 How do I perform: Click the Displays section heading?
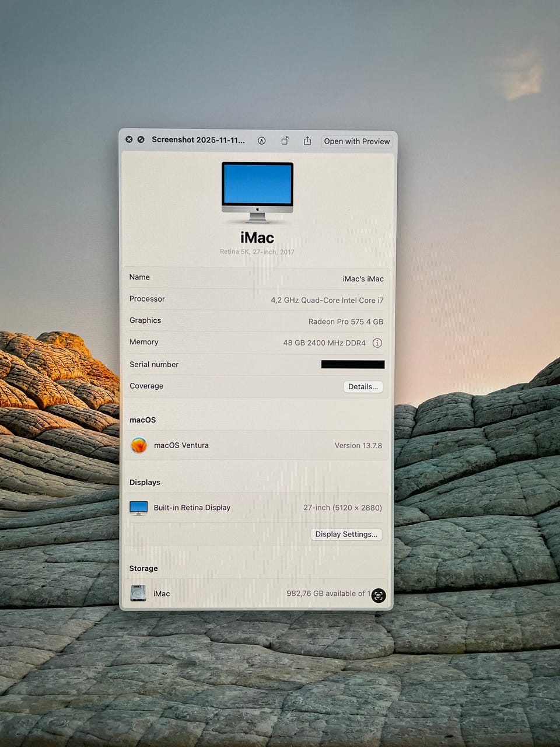click(x=145, y=482)
